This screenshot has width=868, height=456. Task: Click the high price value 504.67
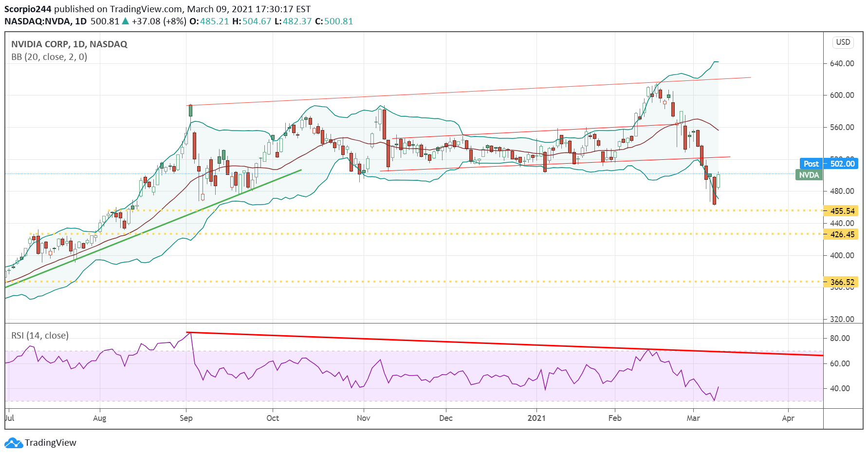pos(257,21)
